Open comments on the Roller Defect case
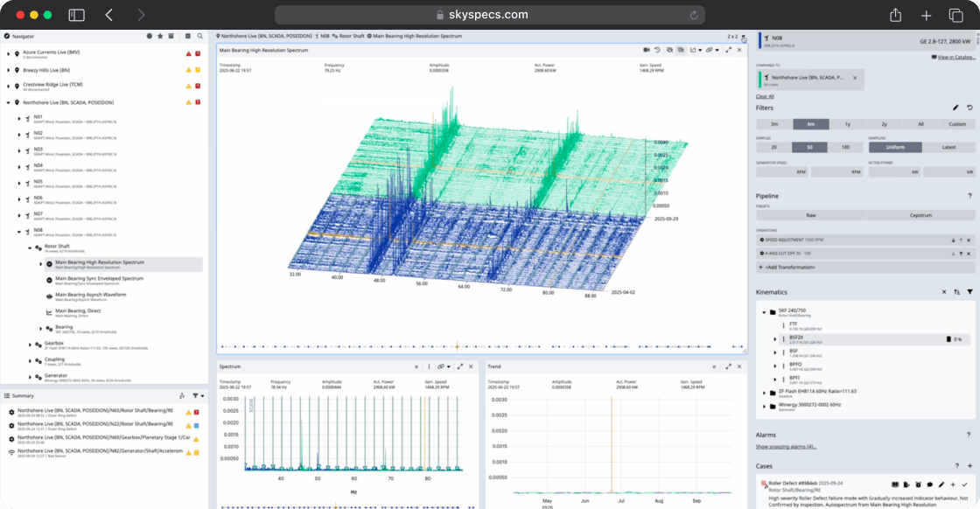 [x=930, y=485]
